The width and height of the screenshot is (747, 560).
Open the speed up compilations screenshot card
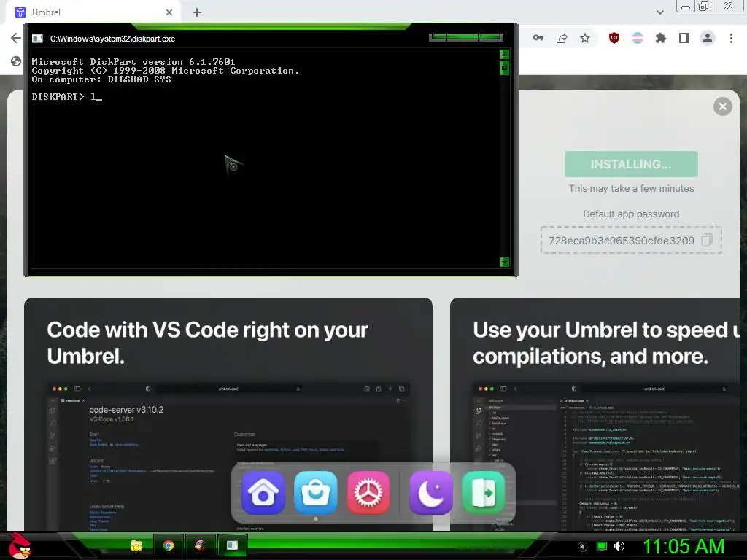(x=595, y=414)
